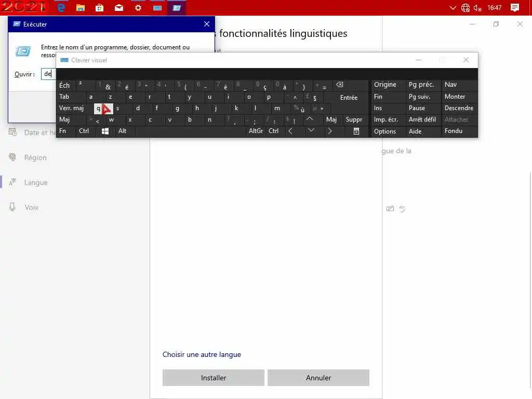Viewport: 532px width, 399px height.
Task: Show hidden tray icons chevron
Action: tap(453, 8)
